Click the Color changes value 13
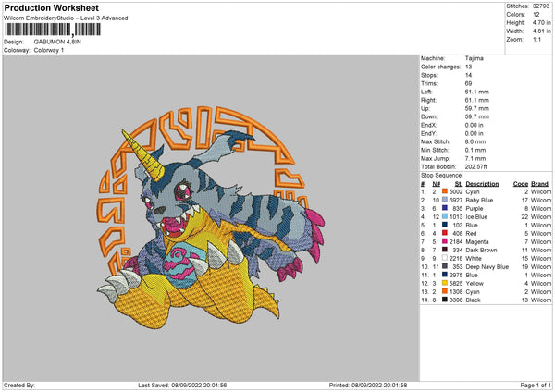The width and height of the screenshot is (555, 392). (469, 67)
